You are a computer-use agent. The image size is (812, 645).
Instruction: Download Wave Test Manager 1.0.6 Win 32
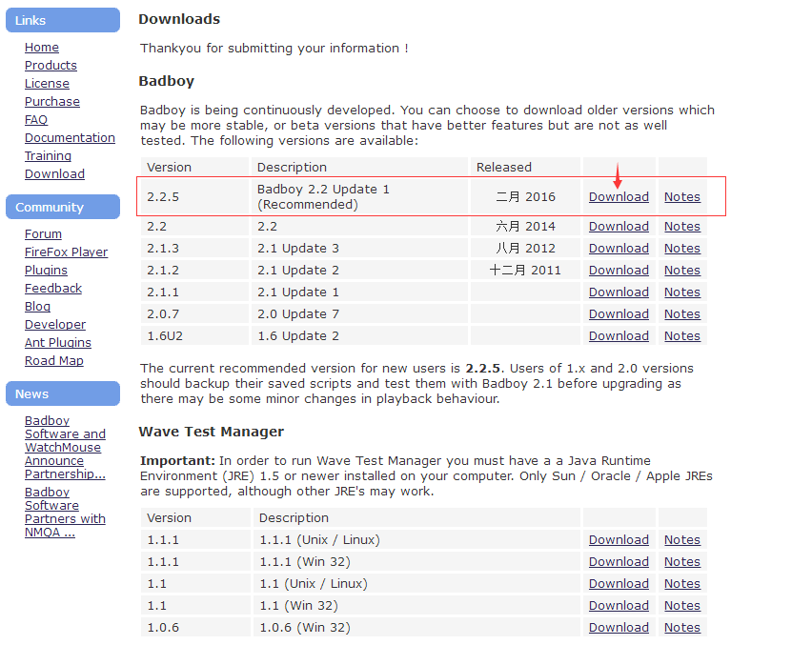click(x=619, y=628)
